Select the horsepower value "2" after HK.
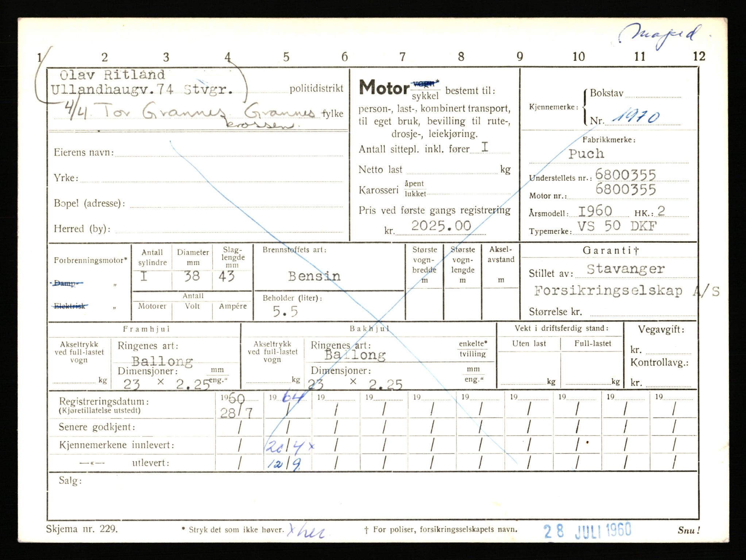The image size is (746, 560). tap(661, 211)
